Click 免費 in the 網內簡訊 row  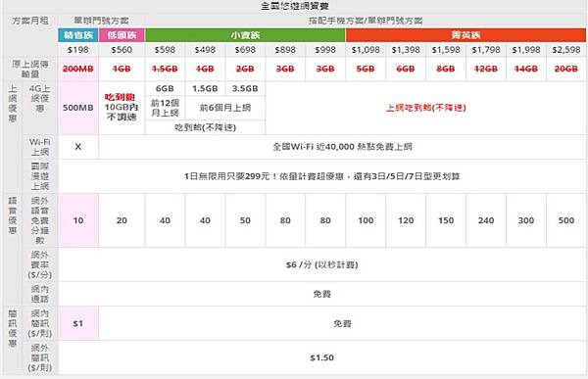[342, 323]
